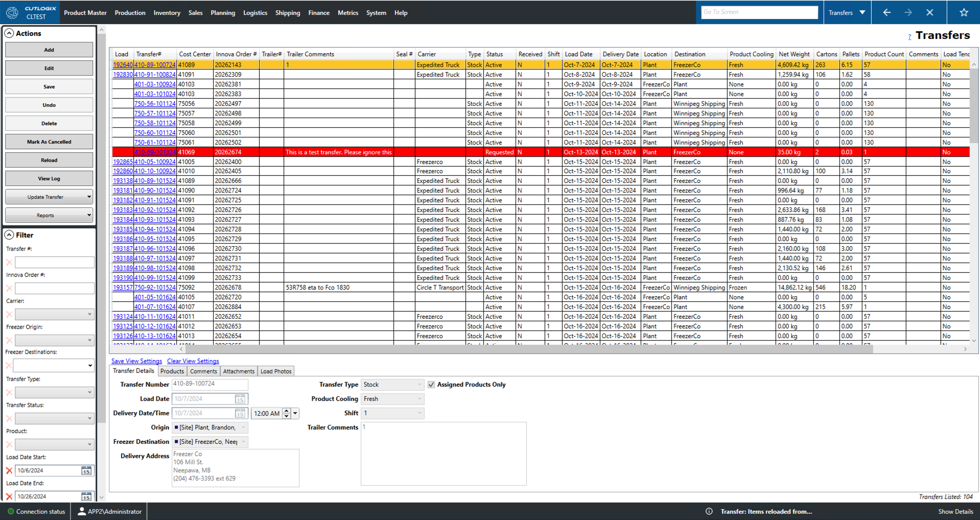Open the Logistics menu
The height and width of the screenshot is (520, 980).
pos(255,13)
